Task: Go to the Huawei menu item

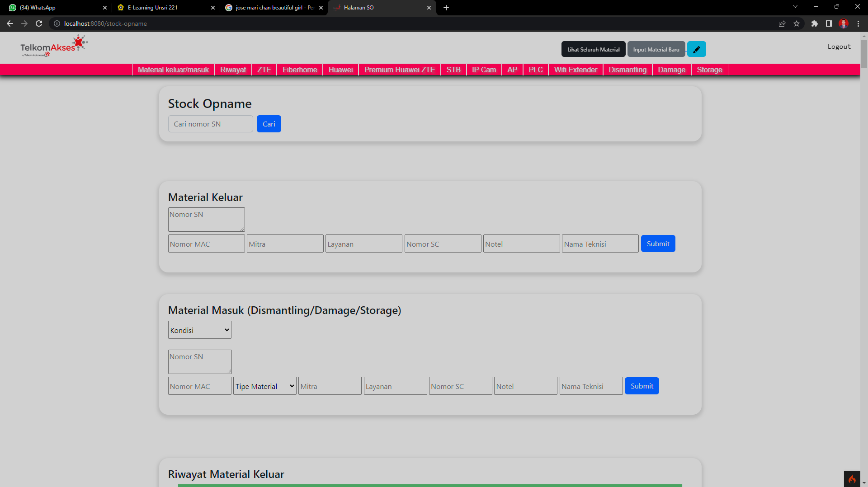Action: click(x=340, y=70)
